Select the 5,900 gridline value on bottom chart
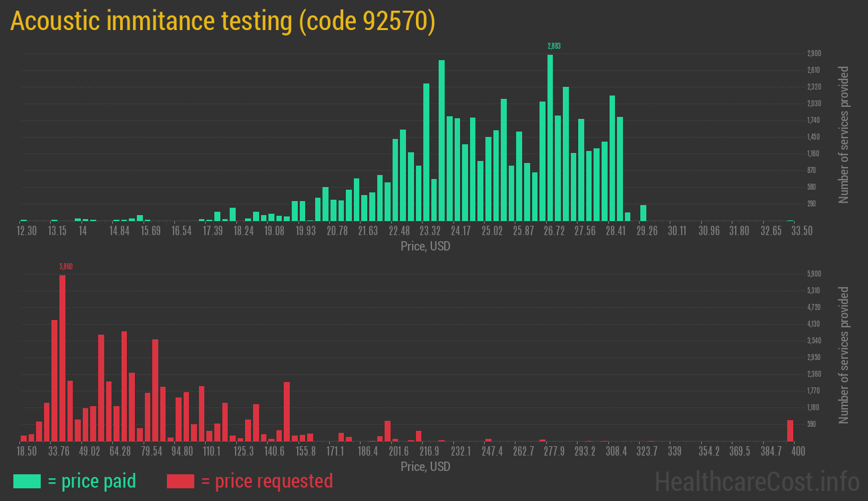 tap(814, 273)
